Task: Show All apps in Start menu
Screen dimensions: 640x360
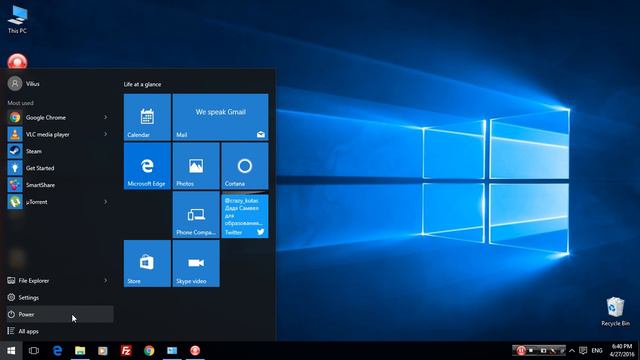Action: pos(60,331)
